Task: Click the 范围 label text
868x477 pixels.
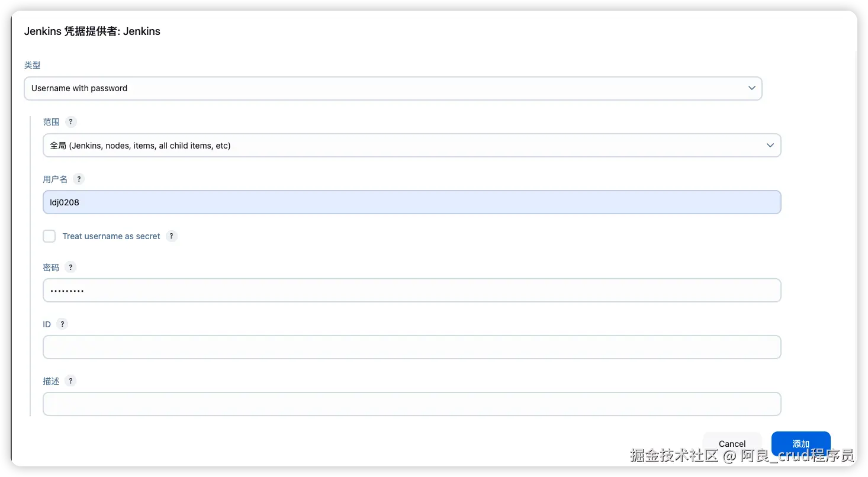Action: point(52,122)
